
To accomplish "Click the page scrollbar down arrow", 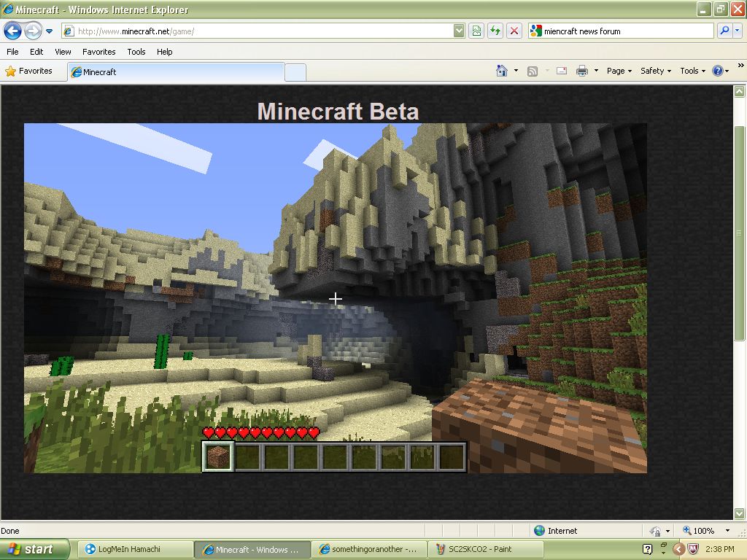I will click(740, 513).
